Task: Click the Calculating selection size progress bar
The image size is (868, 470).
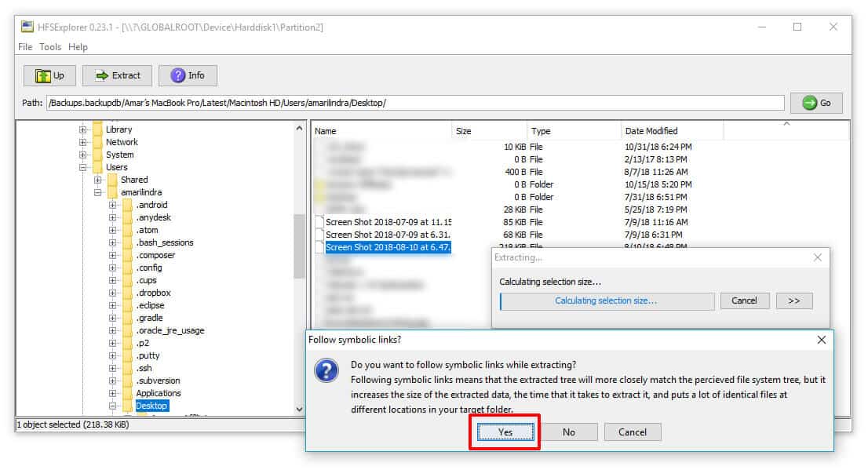Action: tap(607, 301)
